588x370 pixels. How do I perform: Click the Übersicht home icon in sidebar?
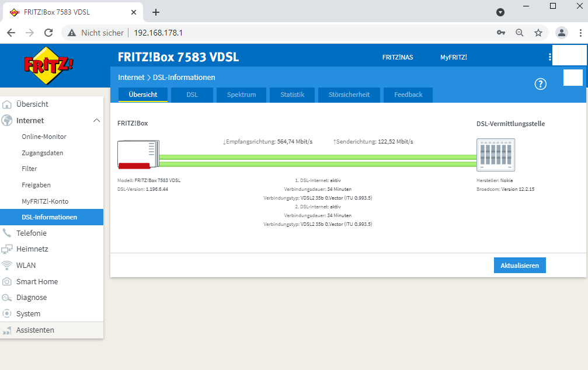pos(7,104)
